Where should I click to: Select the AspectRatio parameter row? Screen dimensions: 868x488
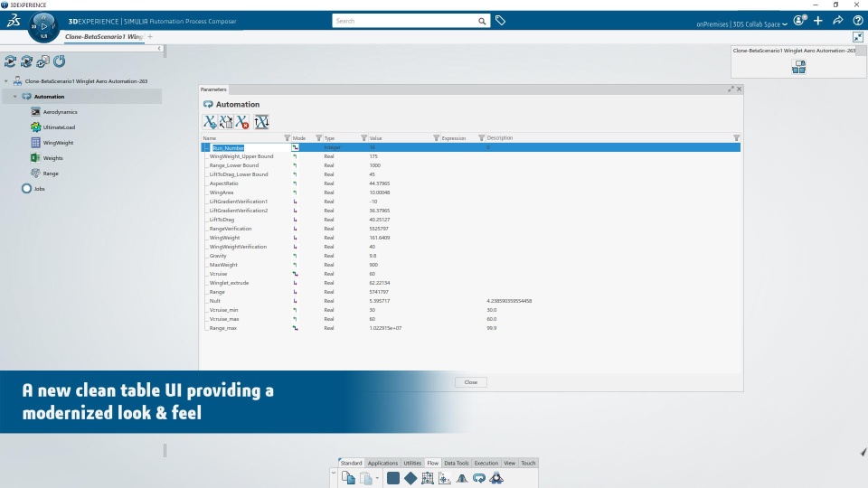(x=470, y=183)
